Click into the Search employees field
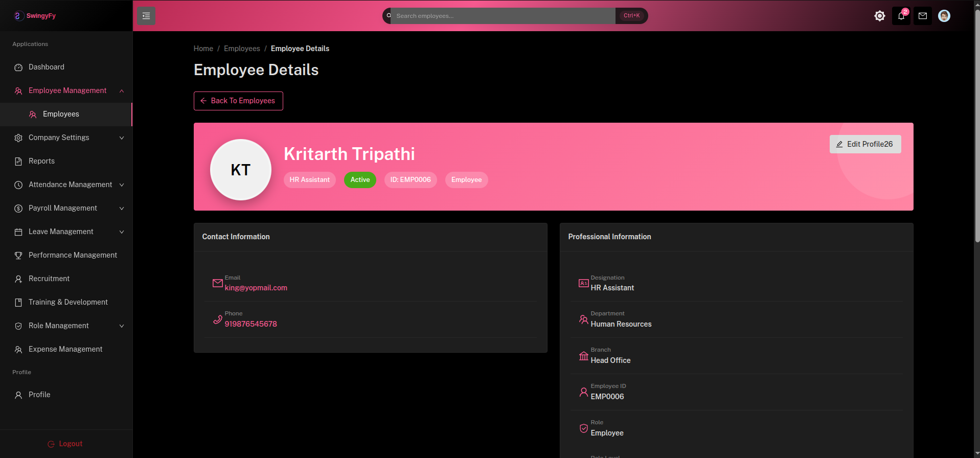Screen dimensions: 980x458 [503, 16]
